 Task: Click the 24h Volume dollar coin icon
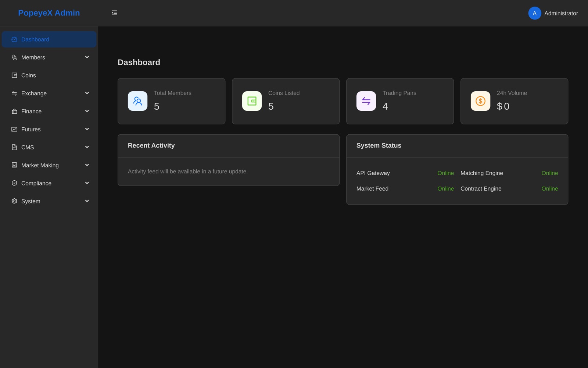pos(480,101)
